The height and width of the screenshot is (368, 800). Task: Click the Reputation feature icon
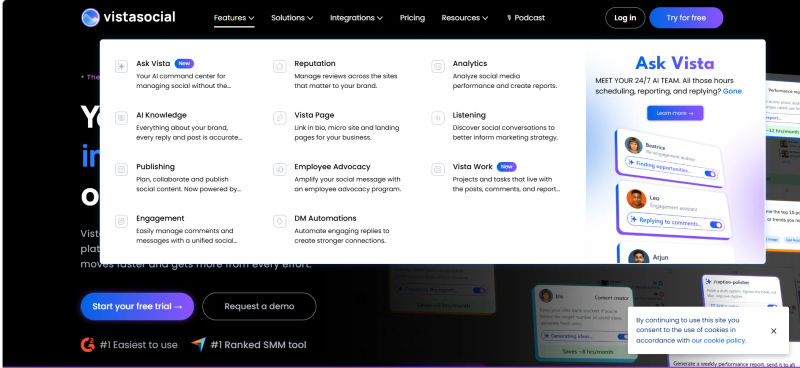click(280, 66)
